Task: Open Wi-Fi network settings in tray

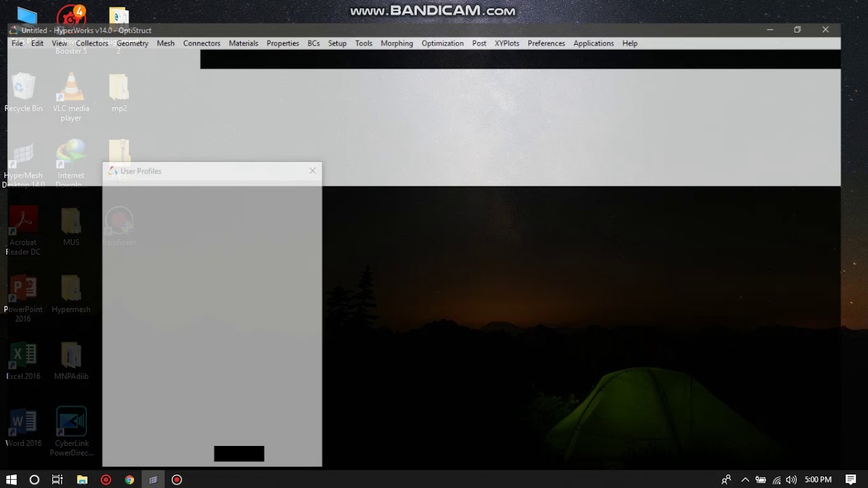Action: click(776, 479)
